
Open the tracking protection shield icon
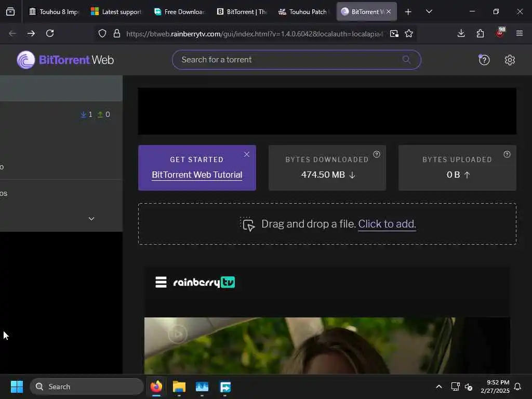102,33
